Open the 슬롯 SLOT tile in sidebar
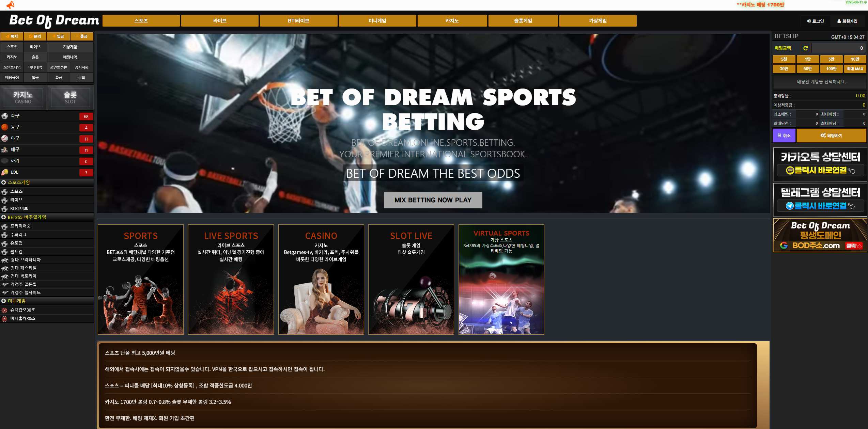This screenshot has width=868, height=429. point(71,98)
